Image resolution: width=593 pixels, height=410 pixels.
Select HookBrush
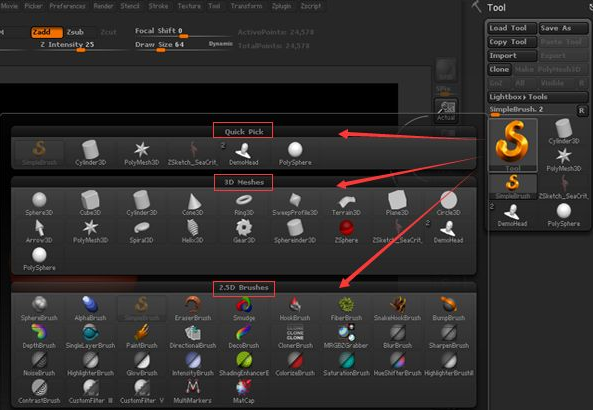coord(295,309)
